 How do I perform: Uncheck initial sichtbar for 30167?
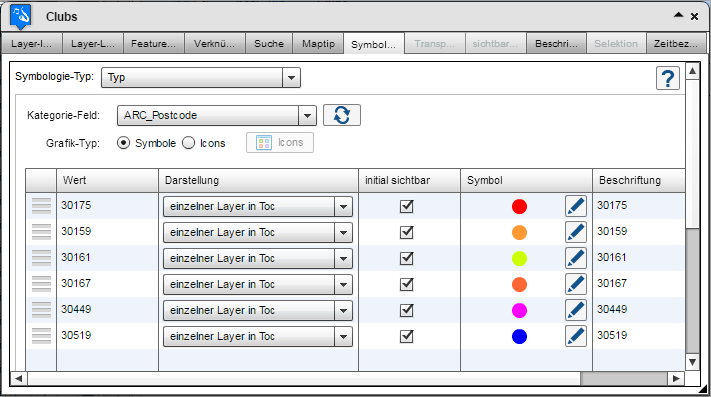point(407,284)
